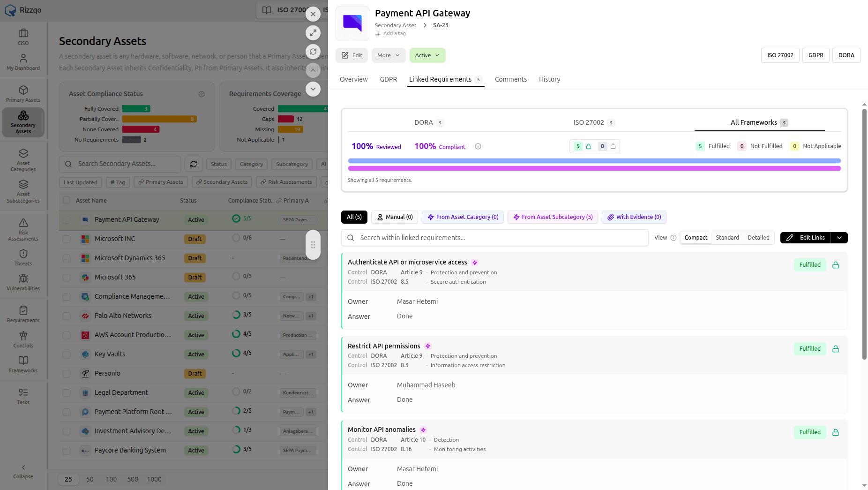Filter by From Asset Subcategory (5)
The height and width of the screenshot is (490, 868).
pyautogui.click(x=553, y=217)
